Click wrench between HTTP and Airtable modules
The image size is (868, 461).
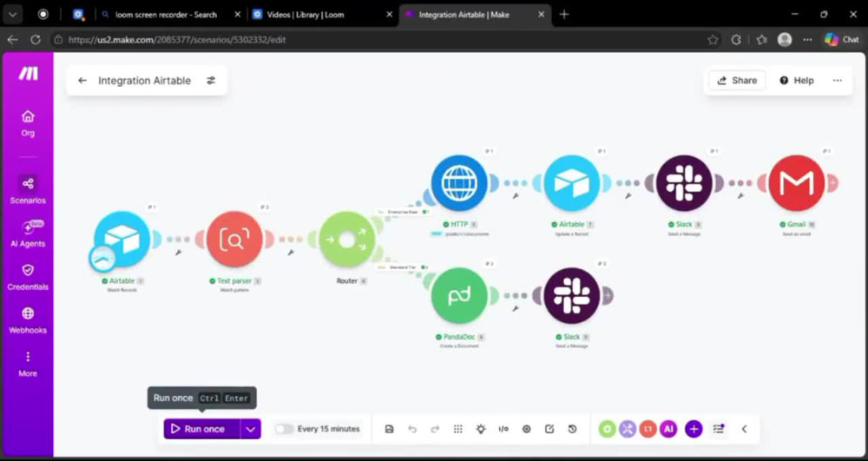tap(516, 196)
